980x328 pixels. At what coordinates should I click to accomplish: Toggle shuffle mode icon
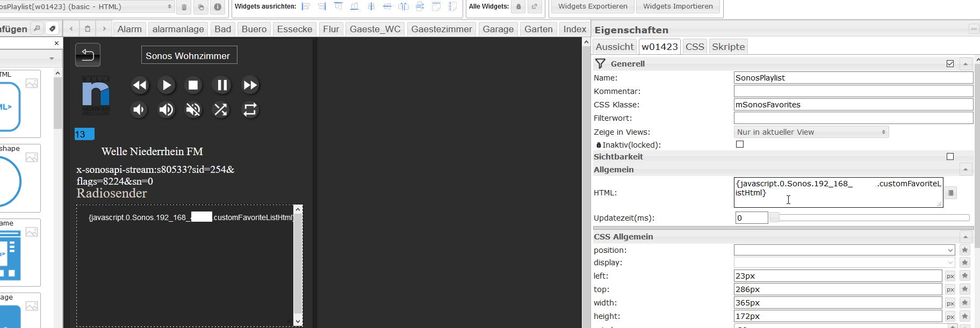click(x=221, y=110)
